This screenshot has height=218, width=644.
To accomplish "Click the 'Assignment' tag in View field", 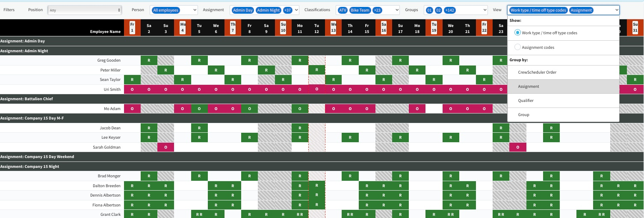I will pyautogui.click(x=581, y=10).
